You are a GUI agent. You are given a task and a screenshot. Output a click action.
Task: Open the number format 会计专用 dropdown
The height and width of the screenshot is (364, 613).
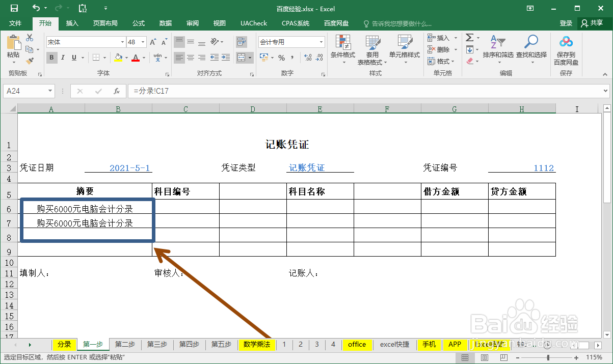(321, 42)
